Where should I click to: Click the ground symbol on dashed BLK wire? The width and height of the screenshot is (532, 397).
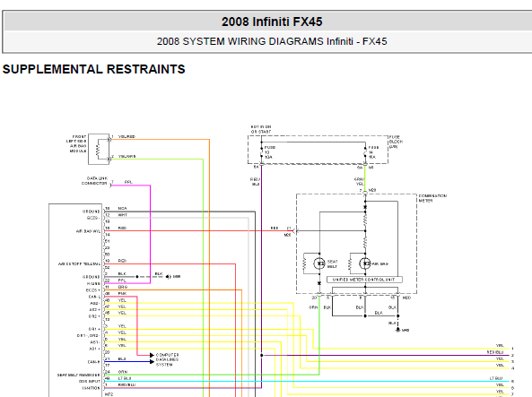click(169, 277)
